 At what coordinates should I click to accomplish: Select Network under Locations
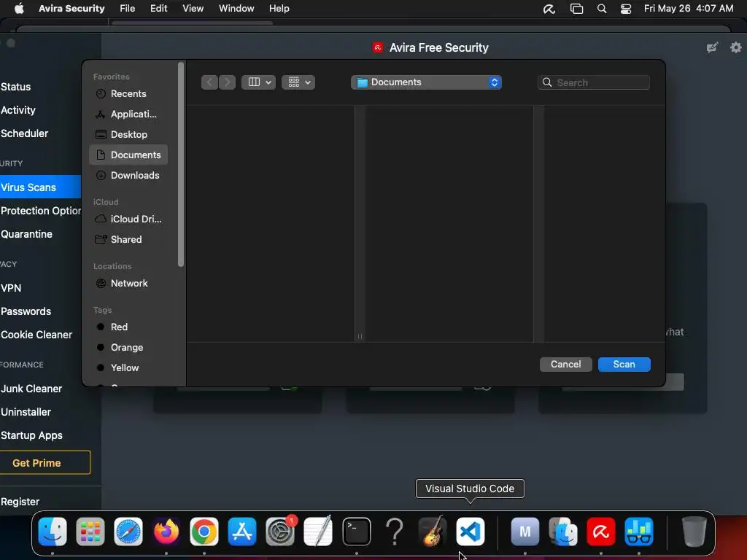[x=128, y=284]
